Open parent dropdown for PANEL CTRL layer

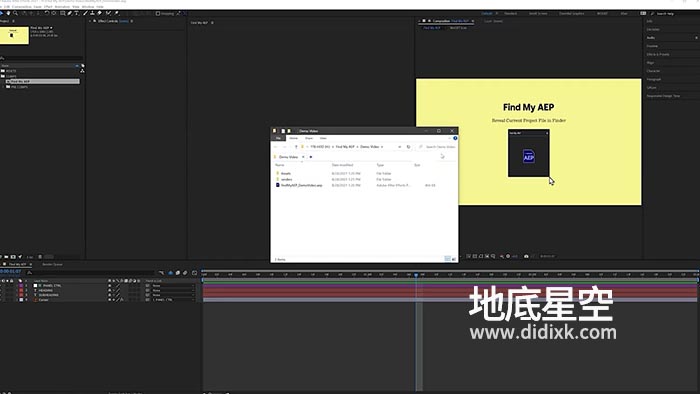[x=173, y=286]
